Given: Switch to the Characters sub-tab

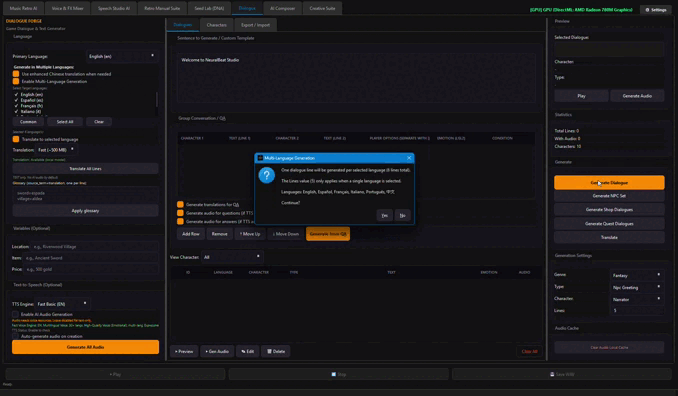Looking at the screenshot, I should click(217, 25).
